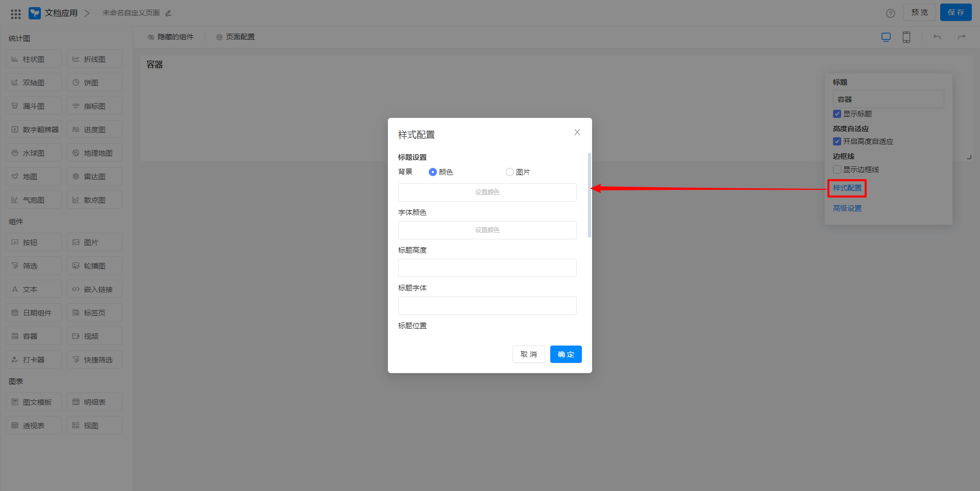The width and height of the screenshot is (980, 491).
Task: Toggle 开启高度自适应 checkbox
Action: 837,141
